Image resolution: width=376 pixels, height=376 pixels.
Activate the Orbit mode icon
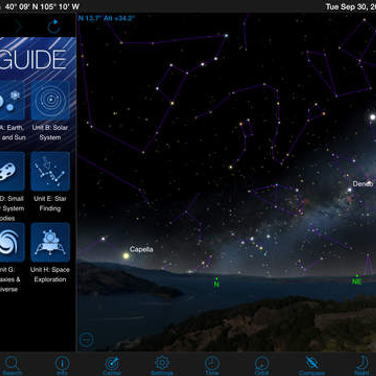coord(262,365)
